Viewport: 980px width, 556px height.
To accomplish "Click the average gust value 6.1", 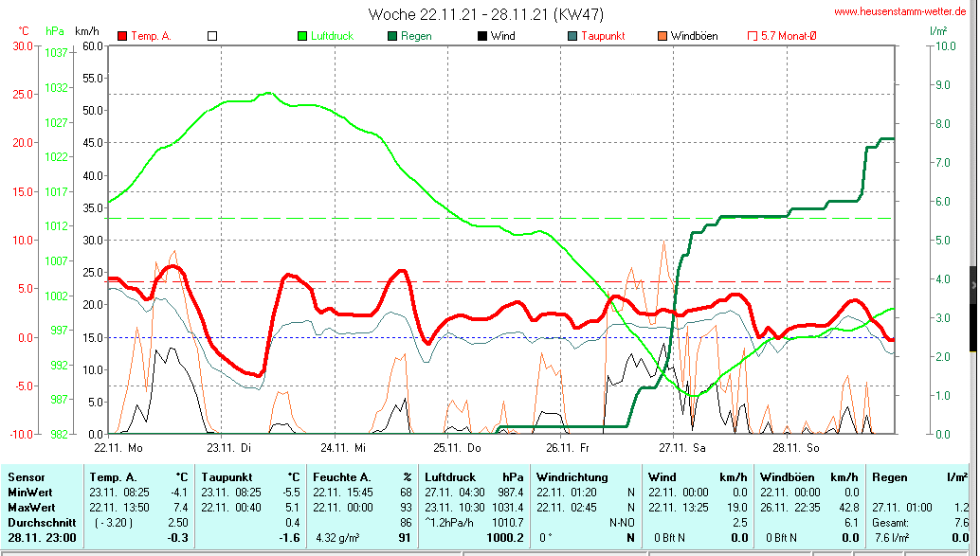I will click(x=852, y=522).
